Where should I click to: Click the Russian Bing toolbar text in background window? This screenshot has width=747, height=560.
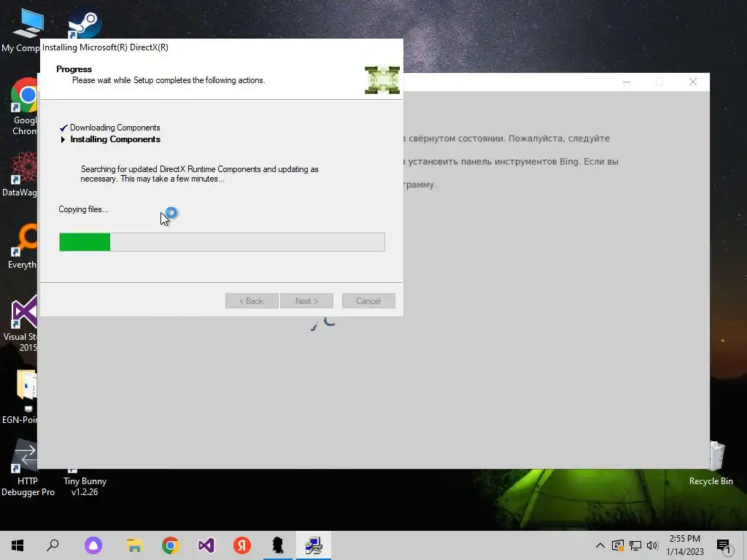511,161
